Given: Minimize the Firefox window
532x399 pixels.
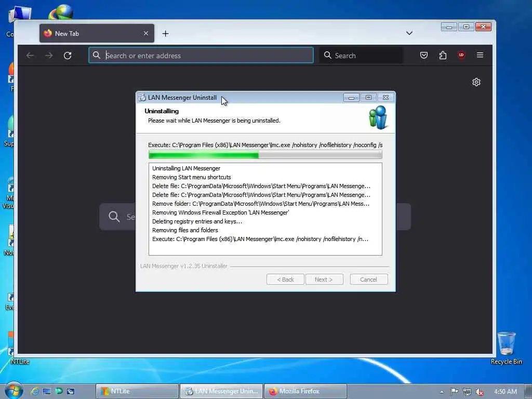Looking at the screenshot, I should pos(449,27).
